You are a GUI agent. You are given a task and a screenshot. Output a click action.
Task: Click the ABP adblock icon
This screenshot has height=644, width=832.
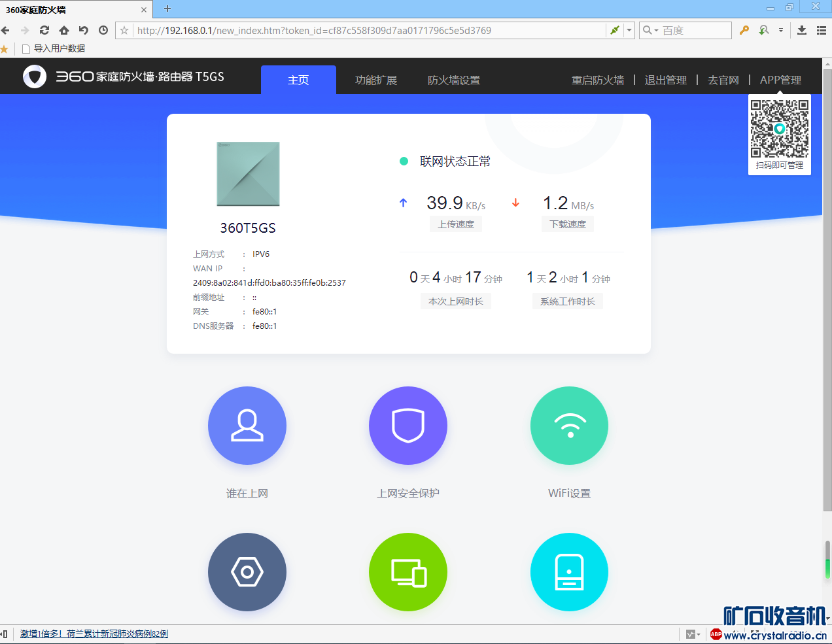coord(716,634)
